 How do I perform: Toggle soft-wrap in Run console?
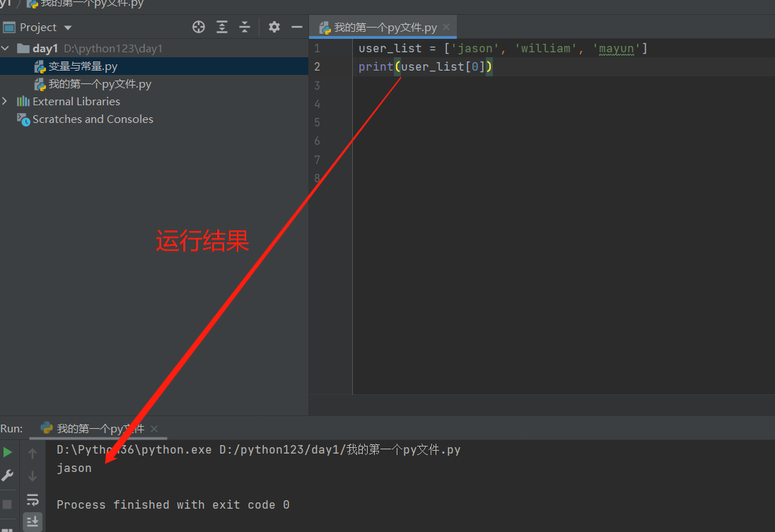point(33,500)
